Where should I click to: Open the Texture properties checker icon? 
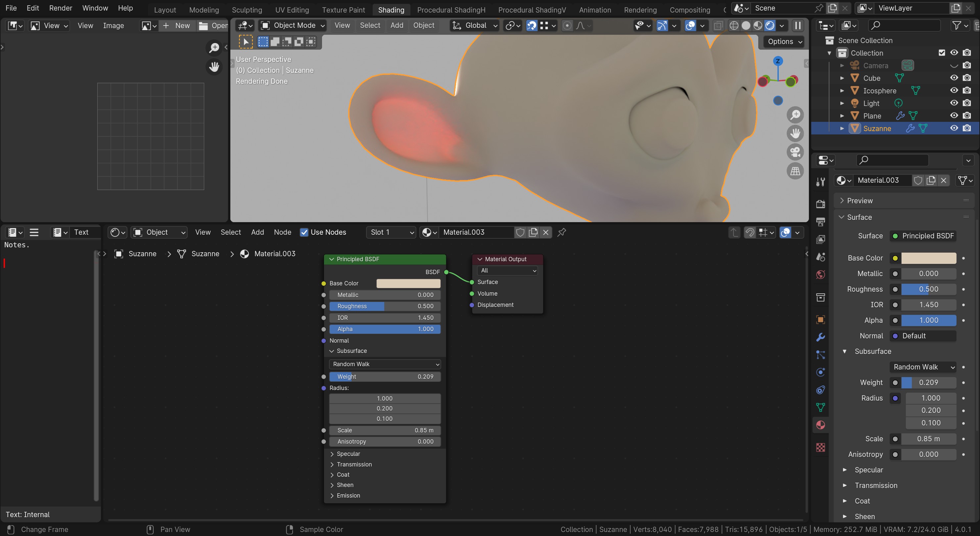pos(820,448)
